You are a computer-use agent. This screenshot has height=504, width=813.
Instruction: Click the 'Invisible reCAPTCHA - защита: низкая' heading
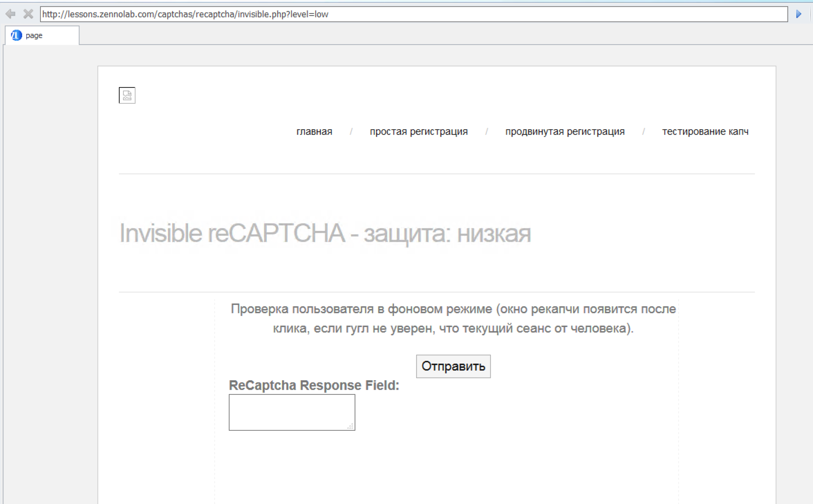pos(325,233)
